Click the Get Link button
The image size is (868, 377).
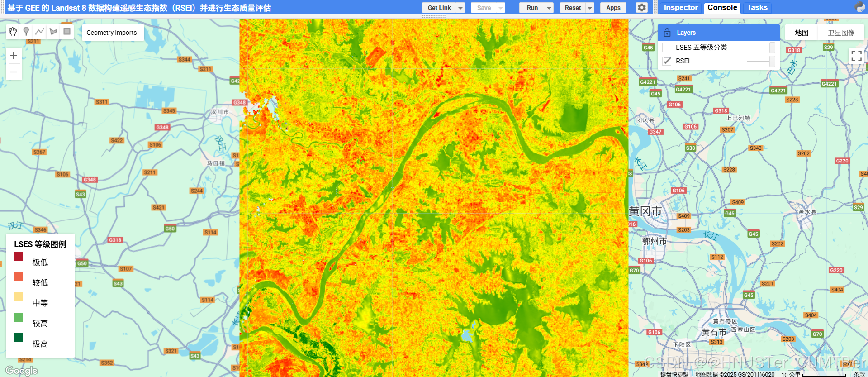tap(439, 8)
